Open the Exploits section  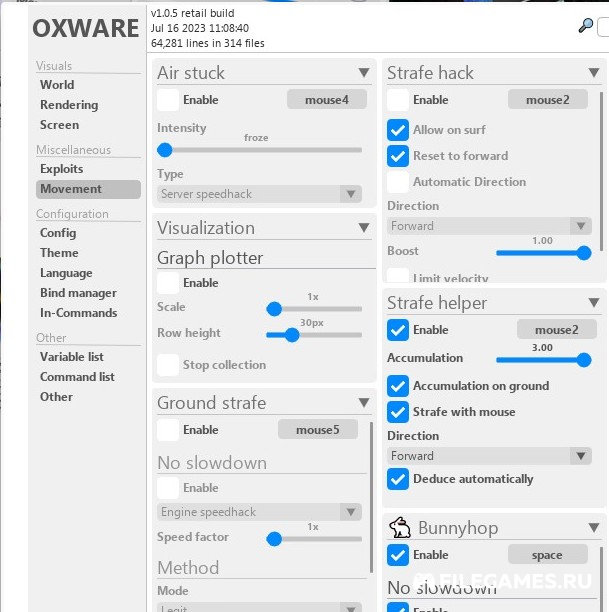(x=61, y=169)
